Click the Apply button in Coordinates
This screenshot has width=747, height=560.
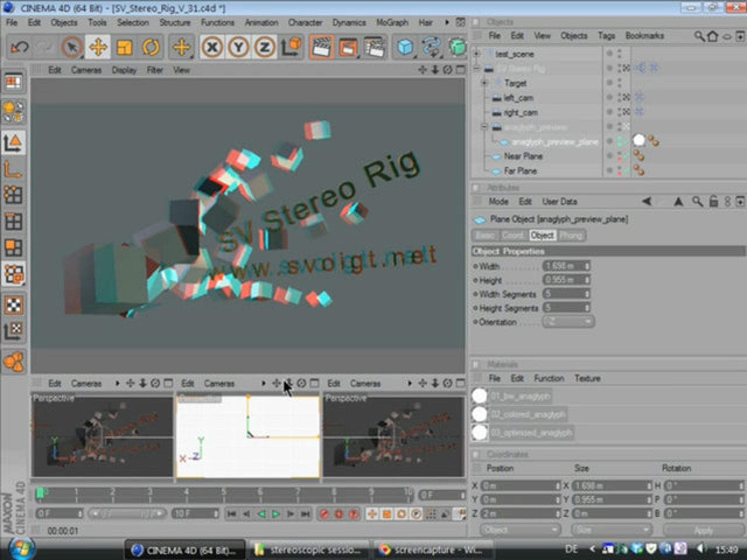click(704, 530)
